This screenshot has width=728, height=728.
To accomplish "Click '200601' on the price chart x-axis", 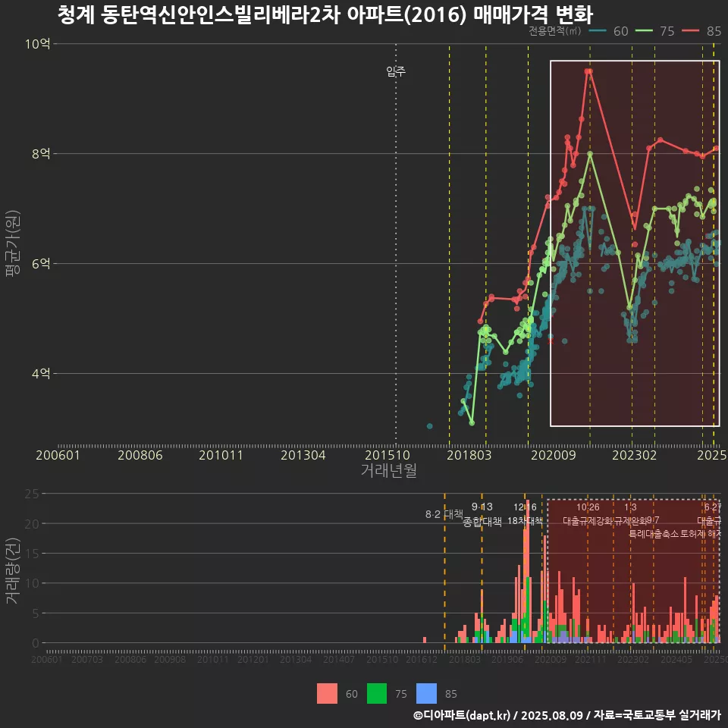I will point(58,455).
